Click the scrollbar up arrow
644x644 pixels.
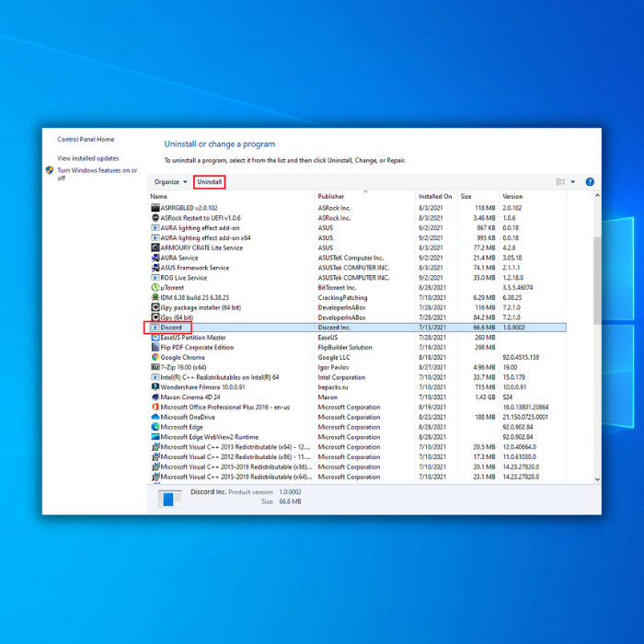coord(597,195)
